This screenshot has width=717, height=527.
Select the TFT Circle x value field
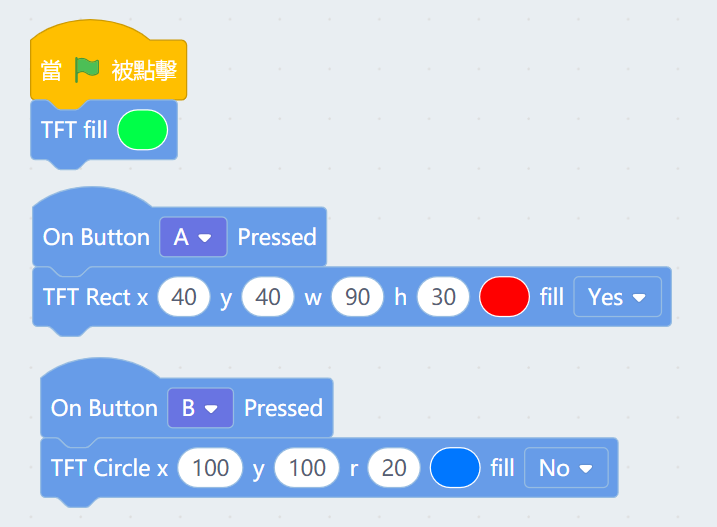pos(210,468)
